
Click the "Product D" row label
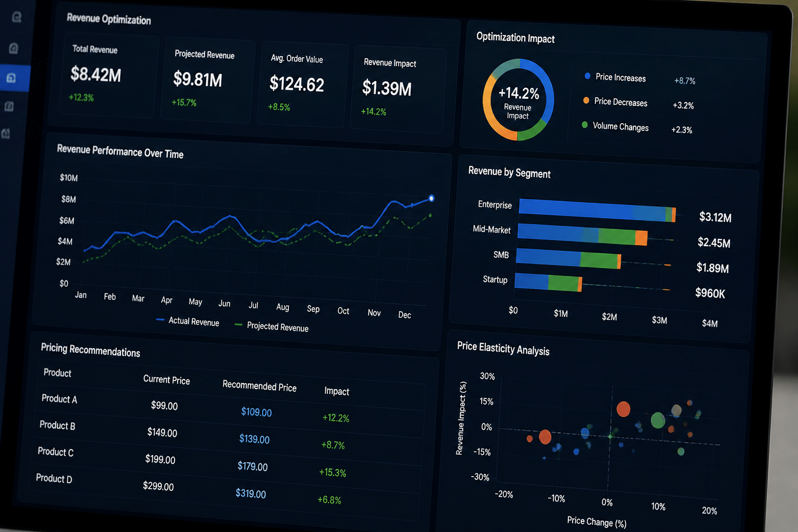54,478
